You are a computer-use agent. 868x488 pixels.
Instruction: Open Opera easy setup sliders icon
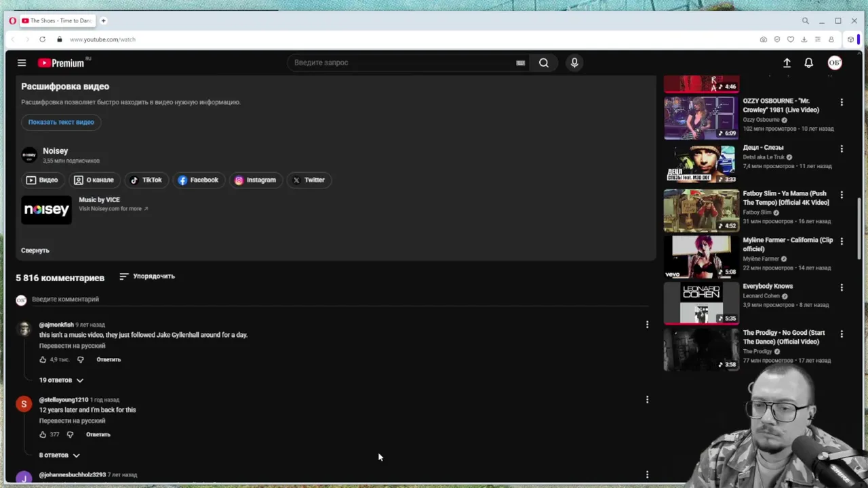(817, 39)
